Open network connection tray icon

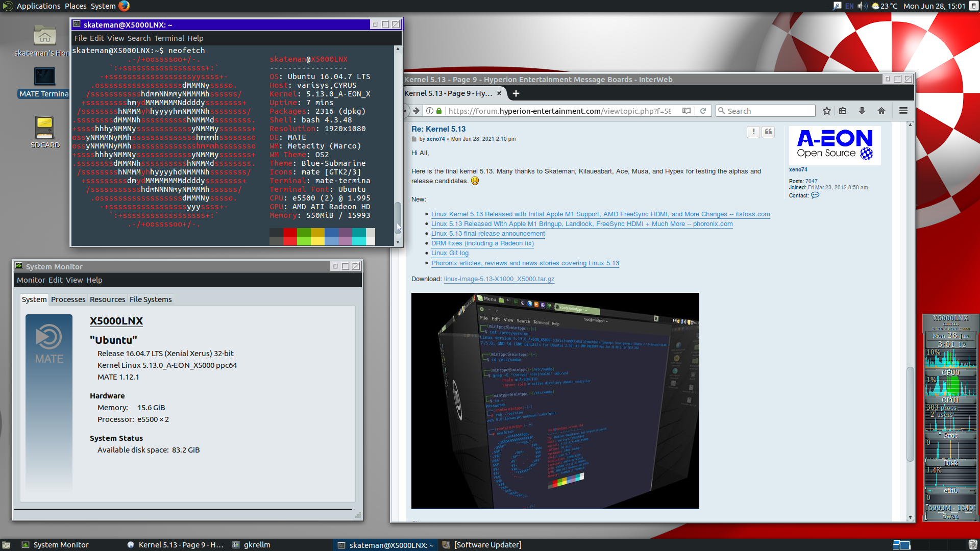837,6
